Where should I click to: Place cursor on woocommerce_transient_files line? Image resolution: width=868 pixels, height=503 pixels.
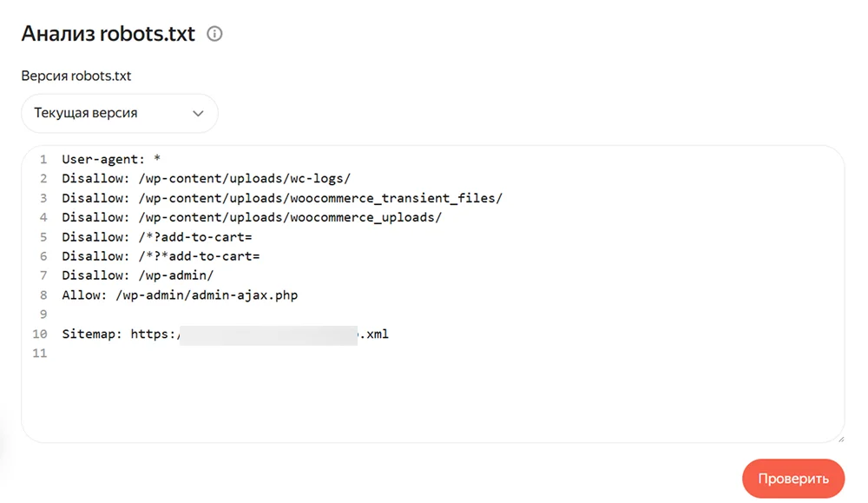(282, 198)
